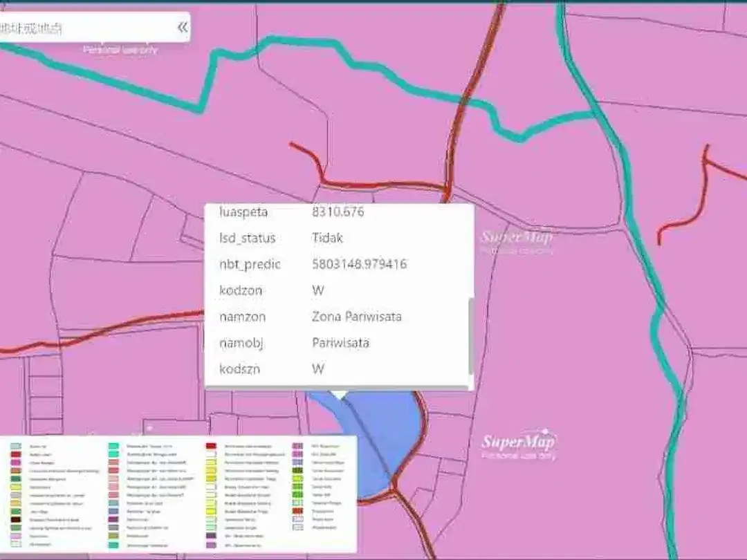The height and width of the screenshot is (560, 747).
Task: Select the lsd_status field name
Action: click(247, 238)
